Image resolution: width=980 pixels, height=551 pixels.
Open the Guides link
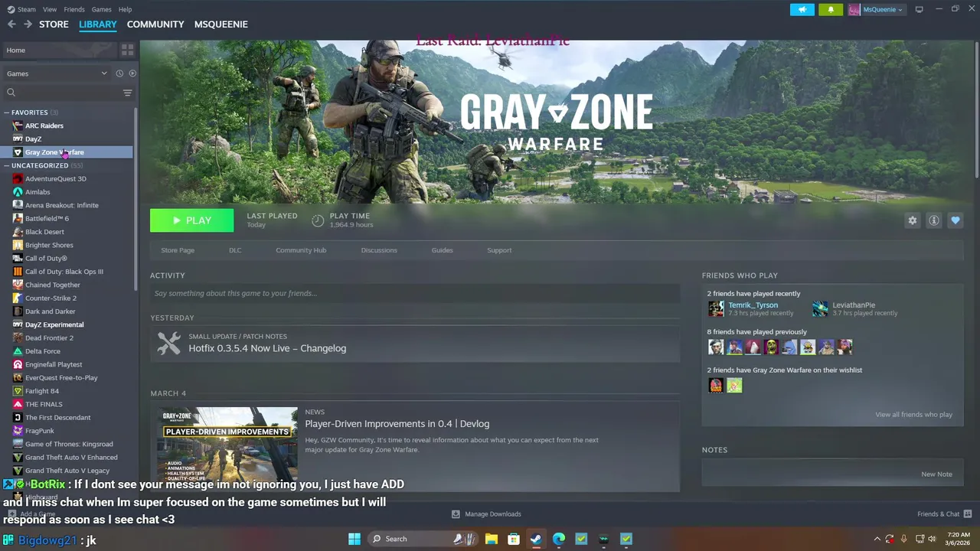pos(442,250)
